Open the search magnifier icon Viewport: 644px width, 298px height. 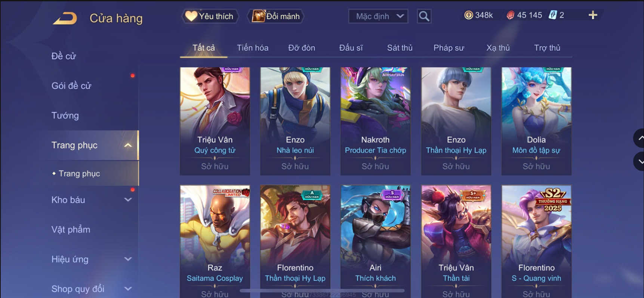coord(424,16)
